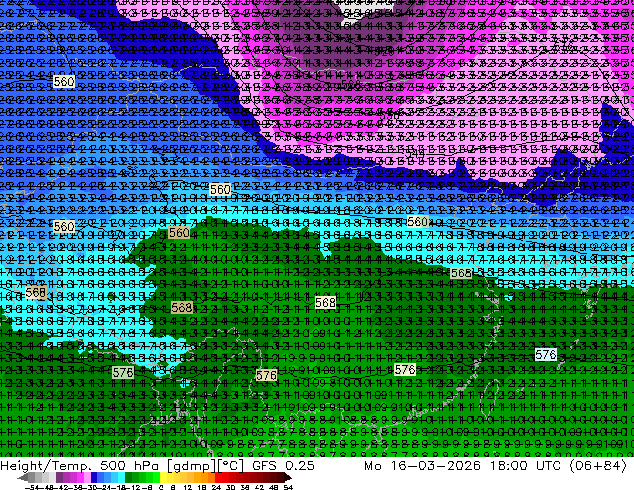Click the white-boxed '568' contour label on the green area
The width and height of the screenshot is (634, 490).
point(325,302)
